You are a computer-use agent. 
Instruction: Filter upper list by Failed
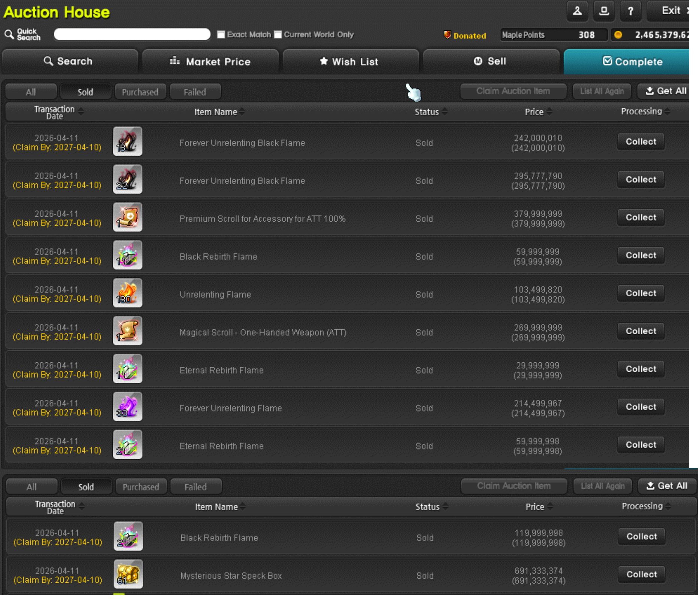tap(195, 92)
